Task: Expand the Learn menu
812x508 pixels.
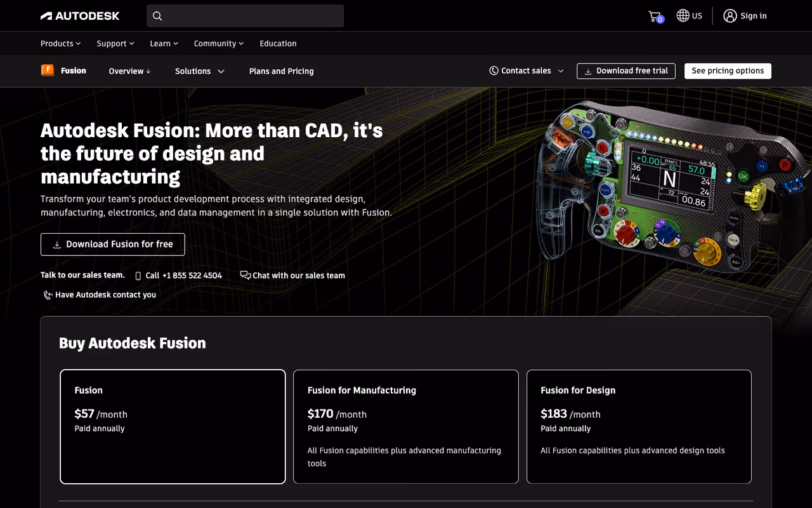Action: tap(164, 44)
